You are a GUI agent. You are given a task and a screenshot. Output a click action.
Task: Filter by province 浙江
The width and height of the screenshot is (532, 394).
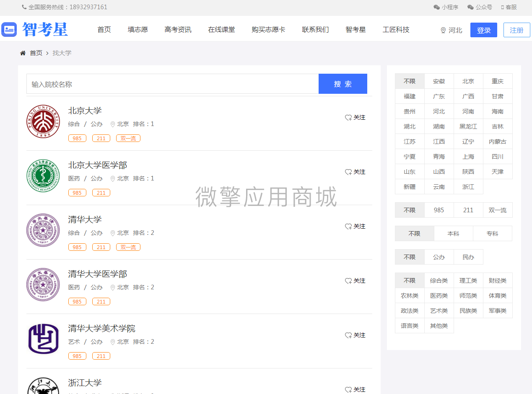(x=468, y=187)
